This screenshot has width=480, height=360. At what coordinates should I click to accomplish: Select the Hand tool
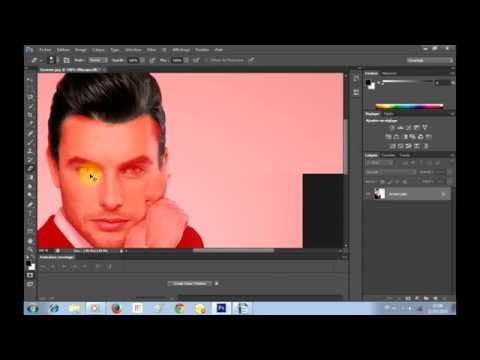pos(30,241)
